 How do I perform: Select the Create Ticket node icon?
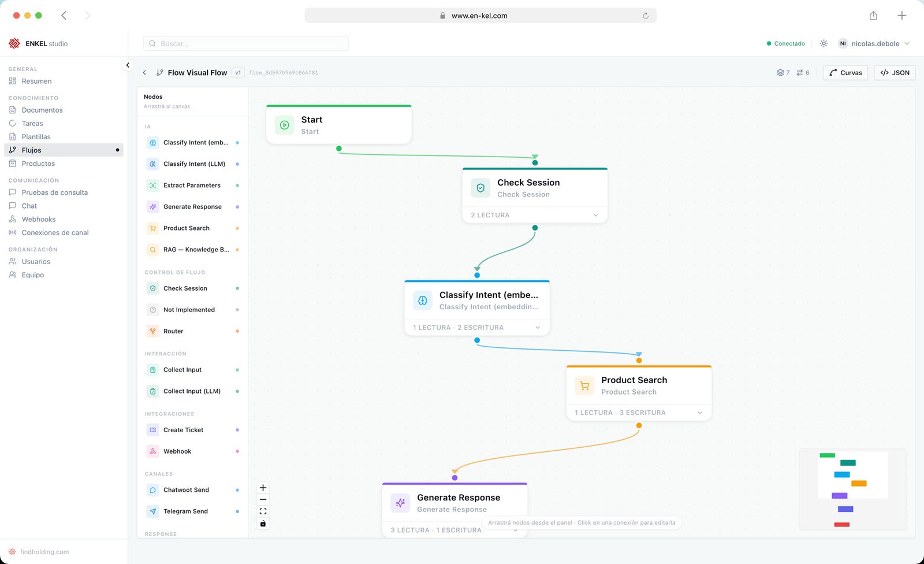152,429
